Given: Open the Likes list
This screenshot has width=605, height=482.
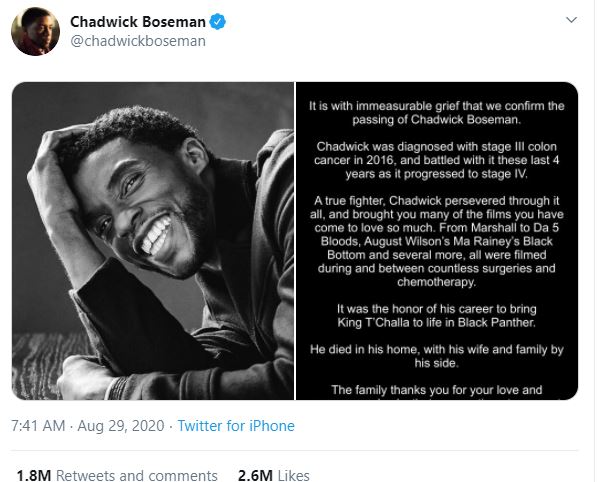Looking at the screenshot, I should pos(293,475).
